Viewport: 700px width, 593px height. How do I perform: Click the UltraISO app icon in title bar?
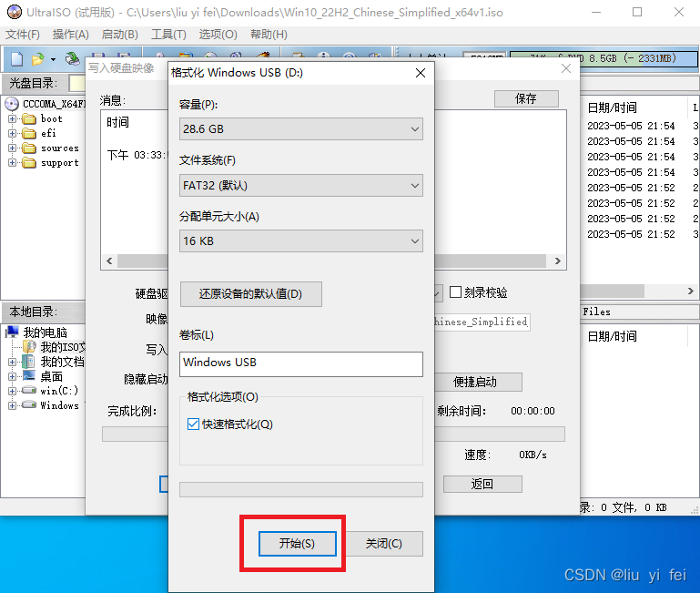[x=15, y=12]
